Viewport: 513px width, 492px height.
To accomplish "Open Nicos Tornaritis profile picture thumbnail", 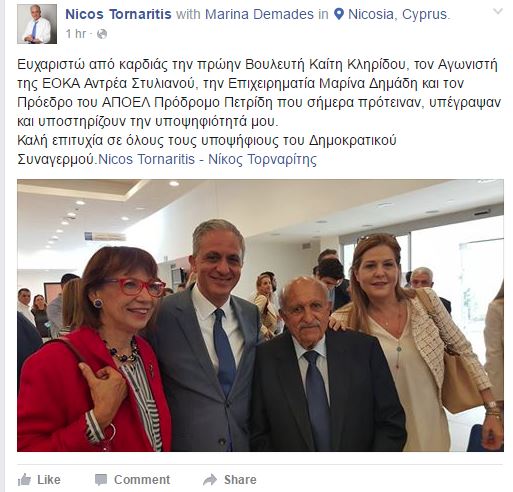I will (37, 24).
